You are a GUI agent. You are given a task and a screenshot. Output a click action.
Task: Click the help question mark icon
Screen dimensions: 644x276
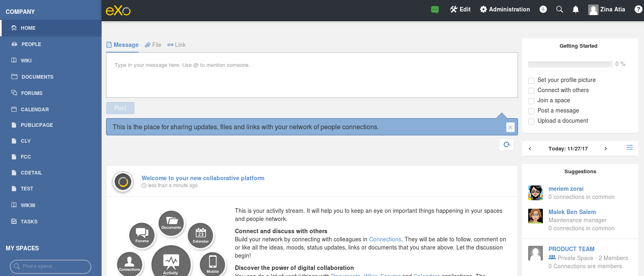638,9
